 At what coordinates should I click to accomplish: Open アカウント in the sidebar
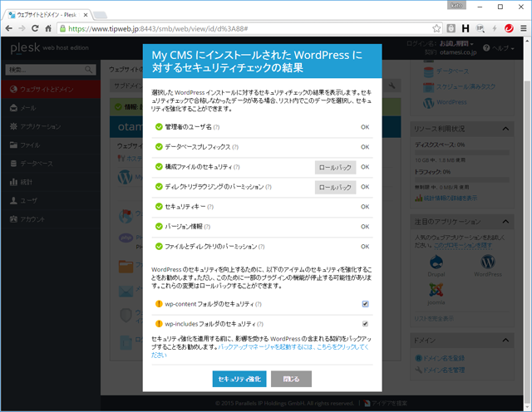pos(51,219)
